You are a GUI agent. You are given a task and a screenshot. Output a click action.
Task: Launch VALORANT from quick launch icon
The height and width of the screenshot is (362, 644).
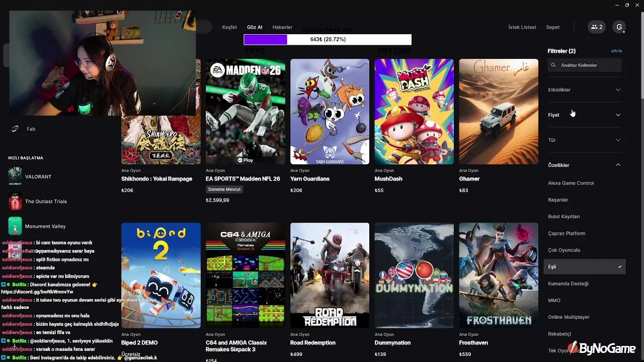point(15,176)
